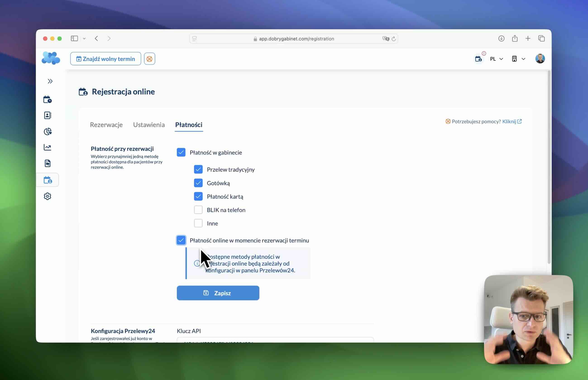Open the Ustawienia tab
Image resolution: width=588 pixels, height=380 pixels.
pyautogui.click(x=149, y=125)
